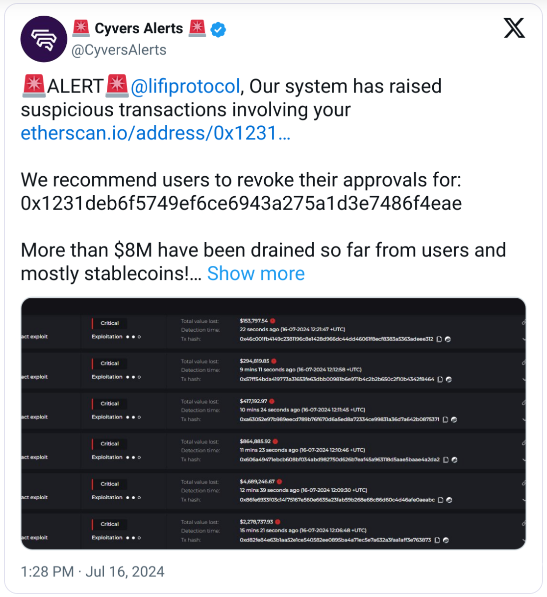Image resolution: width=547 pixels, height=597 pixels.
Task: Click the X logo
Action: pyautogui.click(x=514, y=28)
